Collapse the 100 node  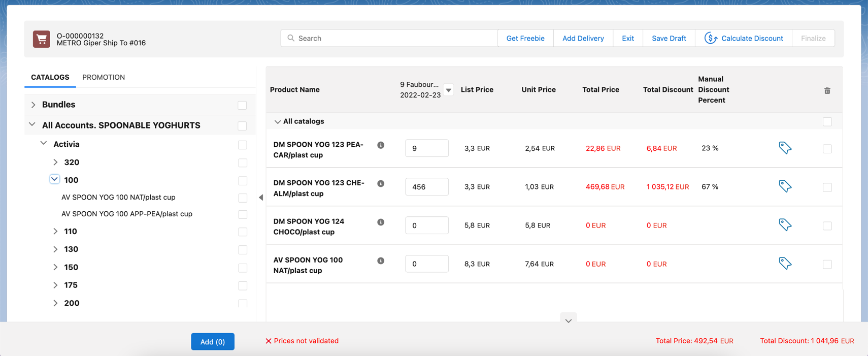click(54, 179)
